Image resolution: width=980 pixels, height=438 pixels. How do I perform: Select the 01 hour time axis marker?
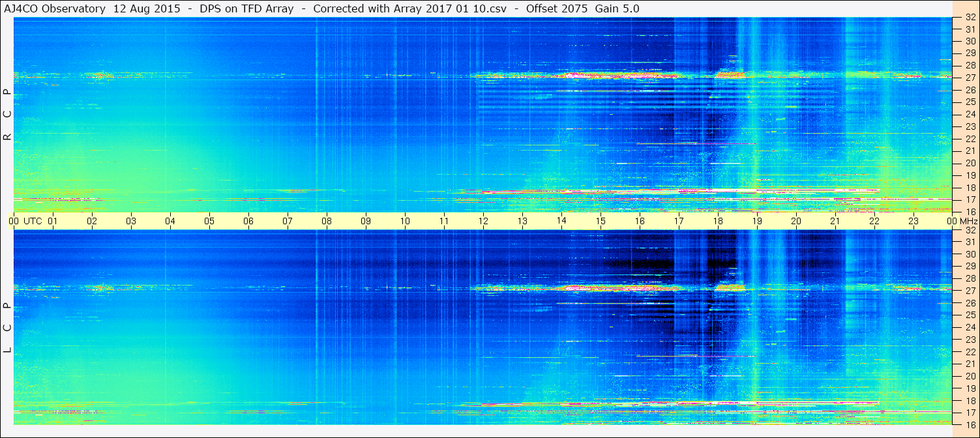coord(53,221)
